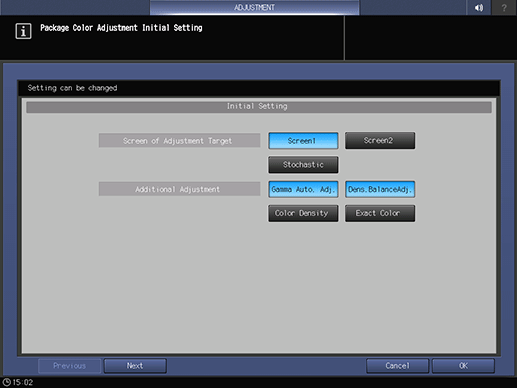Cancel the initial setting changes
The width and height of the screenshot is (517, 388).
click(x=397, y=366)
